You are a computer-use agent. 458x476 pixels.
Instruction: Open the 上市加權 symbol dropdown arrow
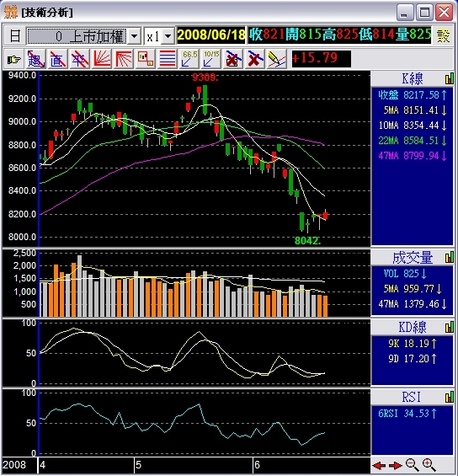[135, 36]
